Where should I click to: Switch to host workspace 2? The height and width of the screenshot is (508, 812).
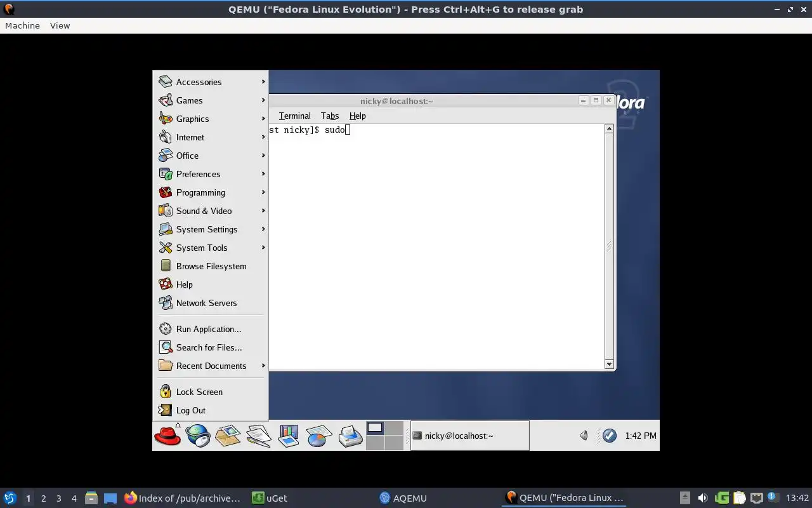point(43,498)
